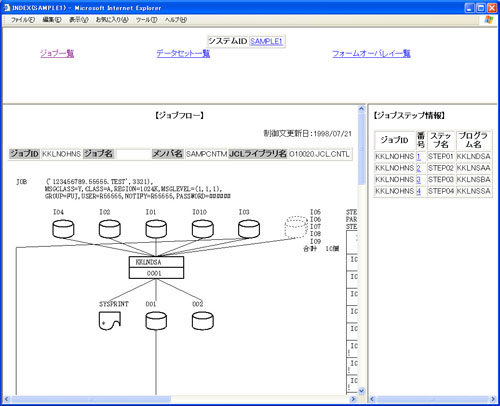Click the dashed temporary dataset cylinder icon
The height and width of the screenshot is (406, 500).
(296, 227)
